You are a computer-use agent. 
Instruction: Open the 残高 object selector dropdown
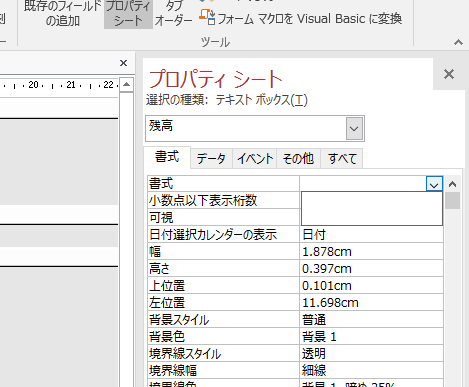pyautogui.click(x=354, y=128)
